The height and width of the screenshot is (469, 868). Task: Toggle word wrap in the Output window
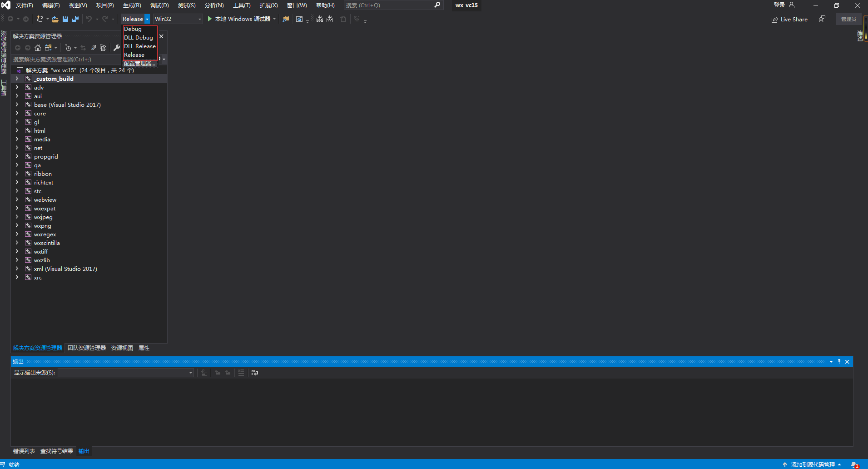(x=255, y=373)
